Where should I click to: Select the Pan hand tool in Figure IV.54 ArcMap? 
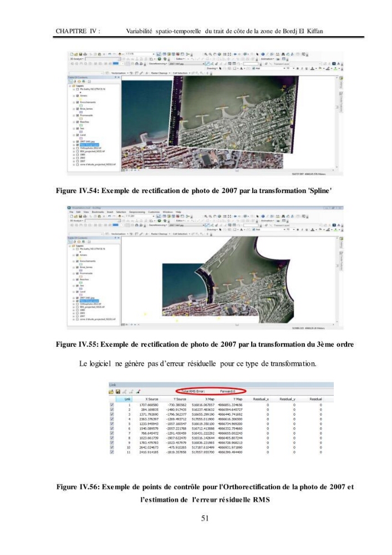[x=215, y=54]
